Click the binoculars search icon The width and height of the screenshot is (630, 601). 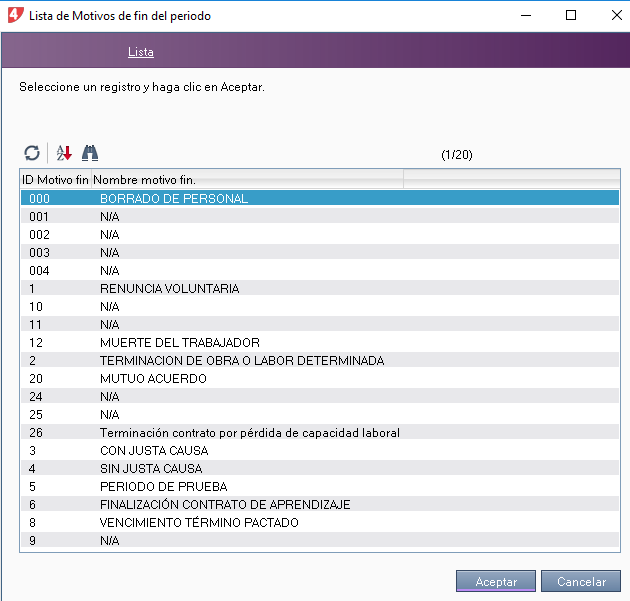[x=90, y=153]
